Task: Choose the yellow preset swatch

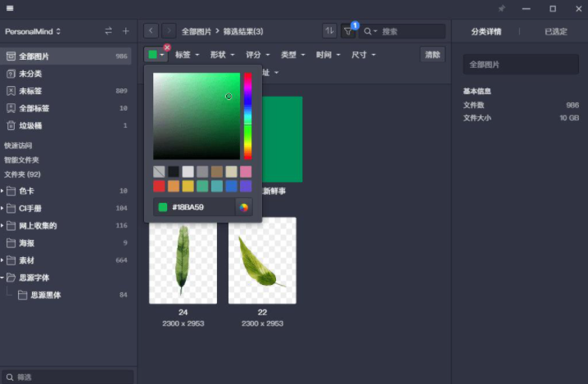Action: pos(188,186)
